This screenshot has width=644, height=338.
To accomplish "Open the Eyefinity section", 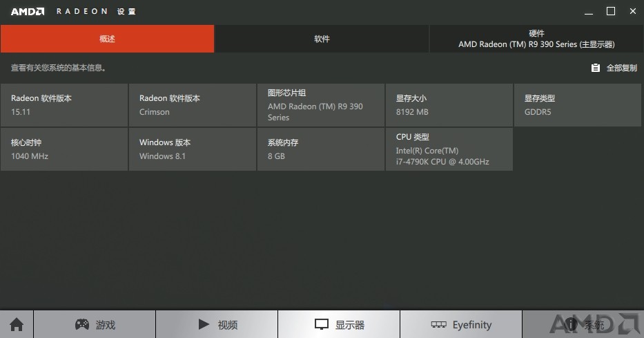I will 461,324.
